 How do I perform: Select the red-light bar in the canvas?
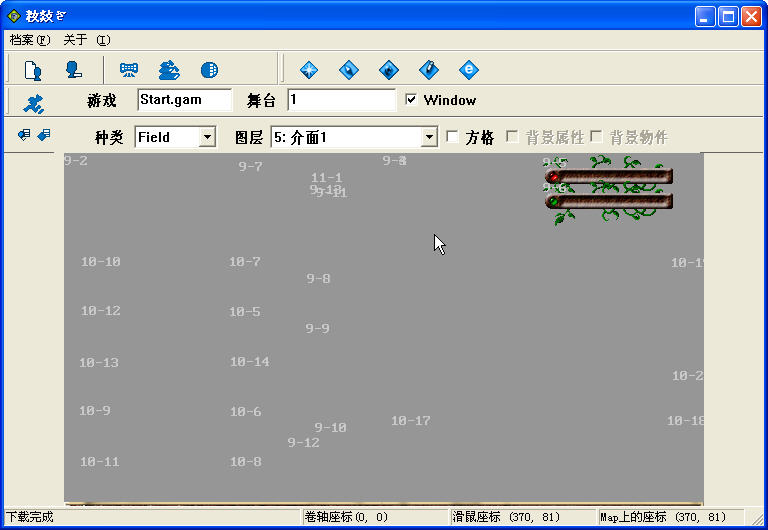609,176
